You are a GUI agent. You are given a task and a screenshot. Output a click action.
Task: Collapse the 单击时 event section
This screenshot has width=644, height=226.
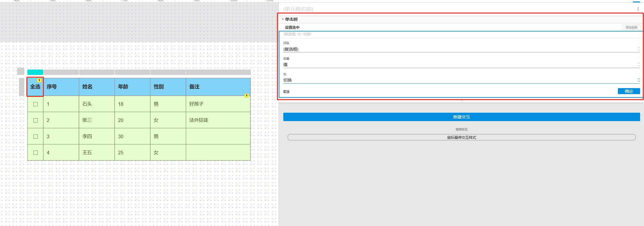283,19
